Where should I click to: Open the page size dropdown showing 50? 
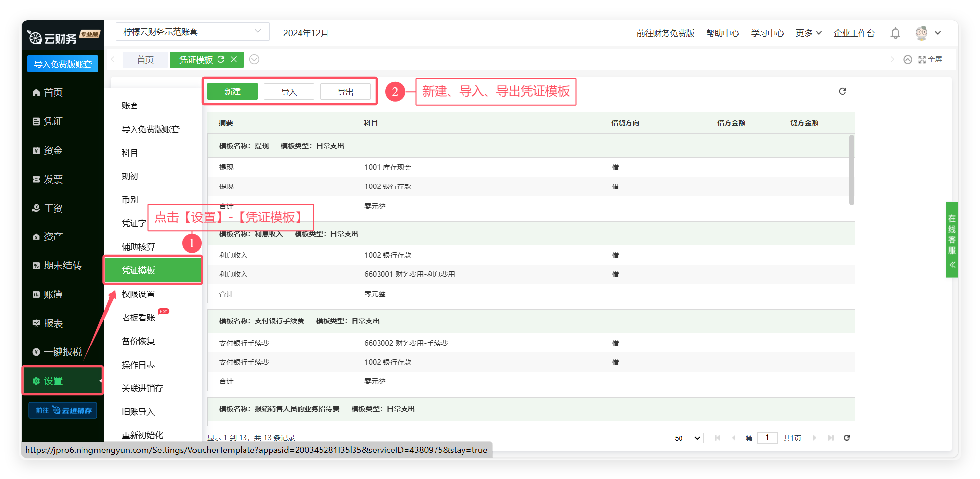[687, 438]
